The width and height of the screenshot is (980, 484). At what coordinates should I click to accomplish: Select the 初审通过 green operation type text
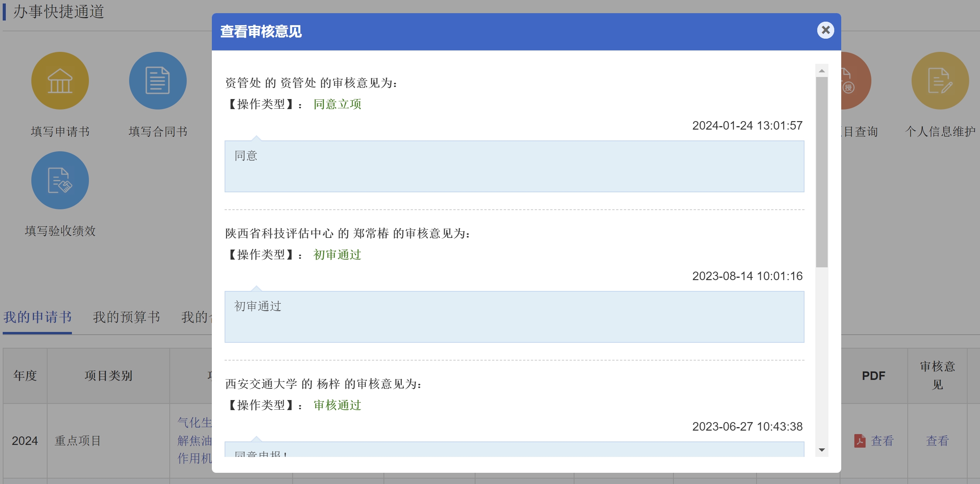click(x=337, y=255)
